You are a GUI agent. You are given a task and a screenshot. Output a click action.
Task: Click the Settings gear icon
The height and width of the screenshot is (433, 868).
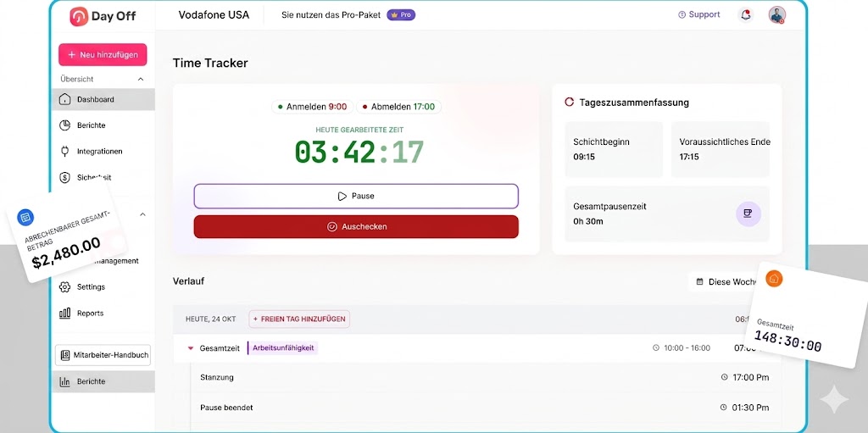64,286
